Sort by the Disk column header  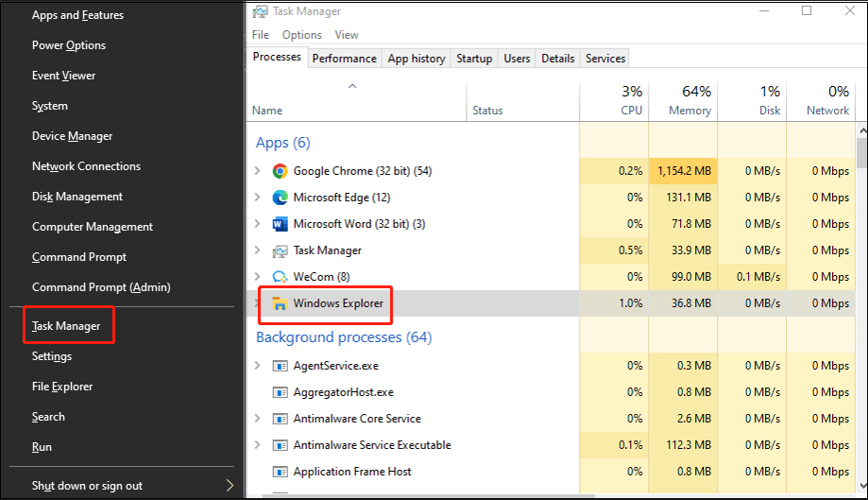coord(770,111)
